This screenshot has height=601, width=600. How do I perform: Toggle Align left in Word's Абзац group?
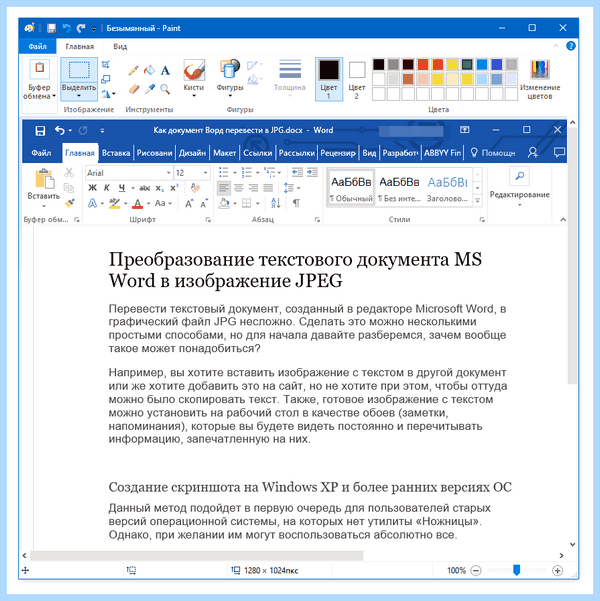point(224,188)
